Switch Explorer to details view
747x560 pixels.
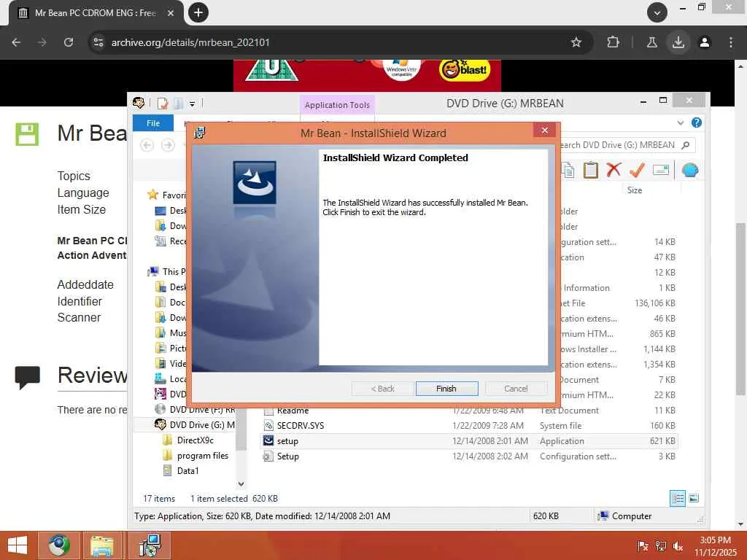(x=678, y=498)
